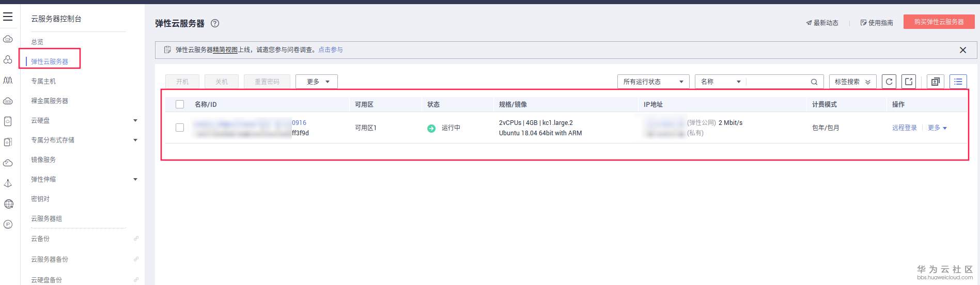Click the green running status icon
The image size is (980, 285).
point(431,128)
